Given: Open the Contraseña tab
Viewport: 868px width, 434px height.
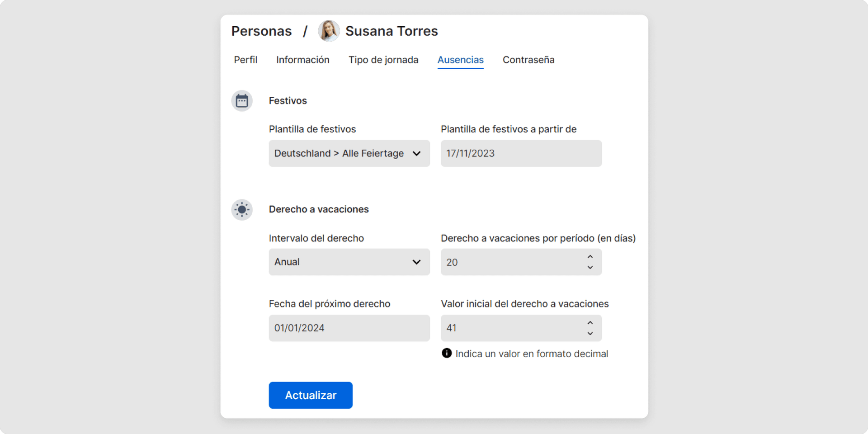Looking at the screenshot, I should click(528, 60).
